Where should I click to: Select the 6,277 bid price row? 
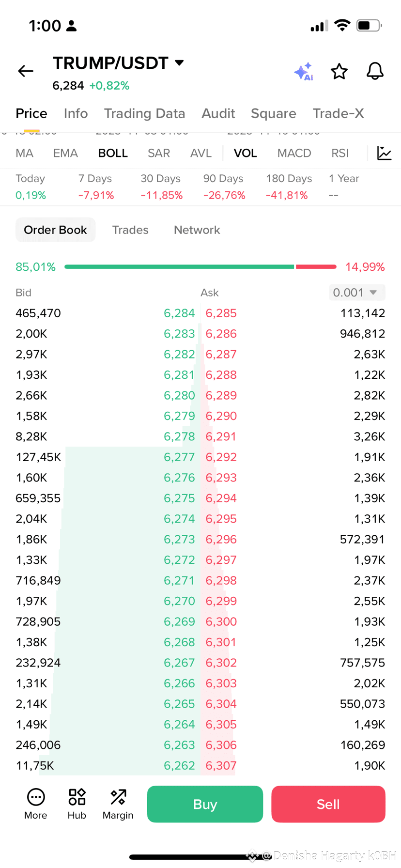(105, 457)
